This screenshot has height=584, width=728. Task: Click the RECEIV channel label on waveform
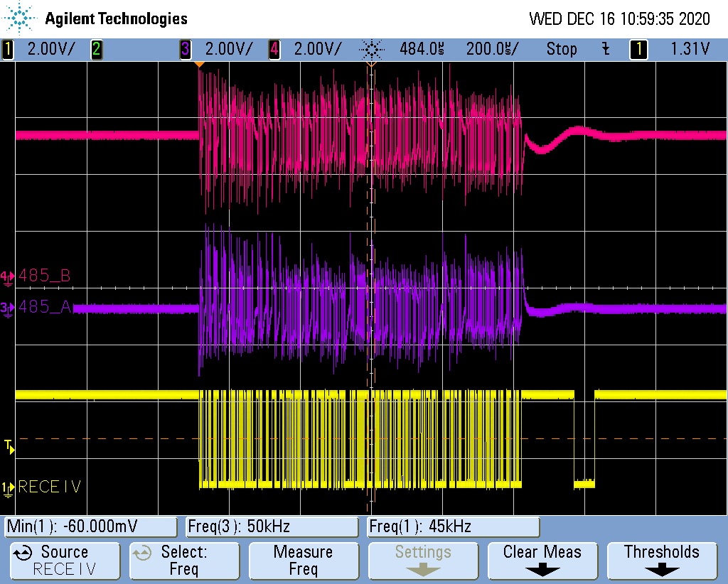49,487
